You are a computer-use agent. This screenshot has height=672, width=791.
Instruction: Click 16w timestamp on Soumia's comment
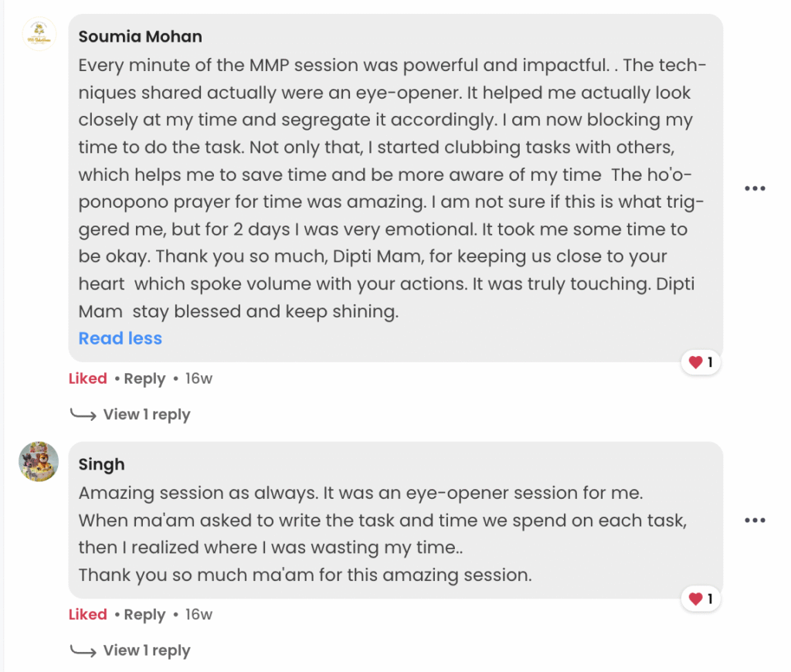pyautogui.click(x=199, y=378)
